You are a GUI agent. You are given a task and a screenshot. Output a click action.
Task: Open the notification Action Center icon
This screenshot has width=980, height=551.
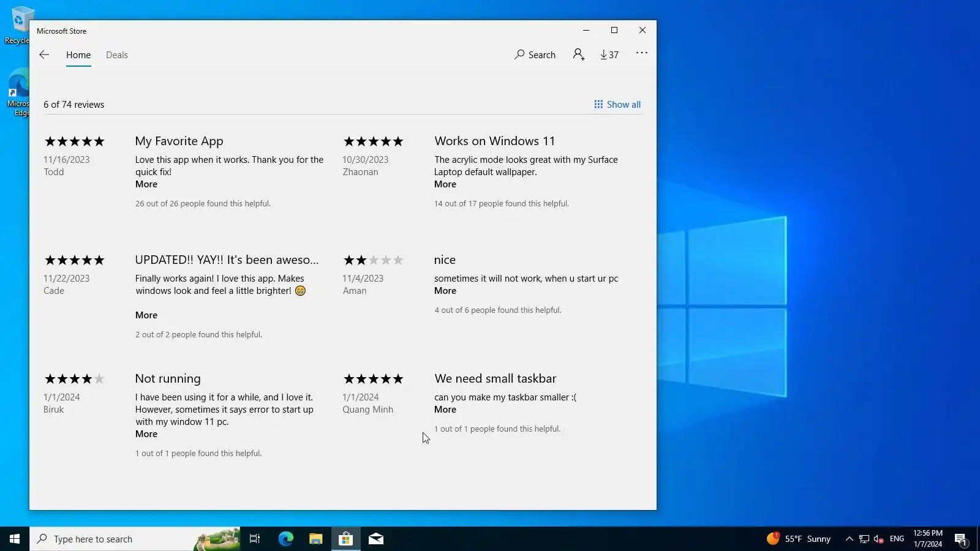pyautogui.click(x=960, y=539)
